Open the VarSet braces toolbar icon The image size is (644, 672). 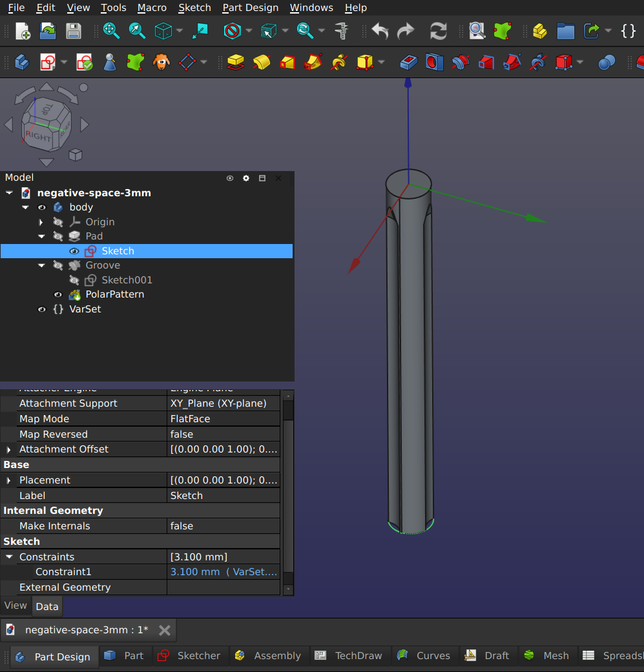[628, 31]
